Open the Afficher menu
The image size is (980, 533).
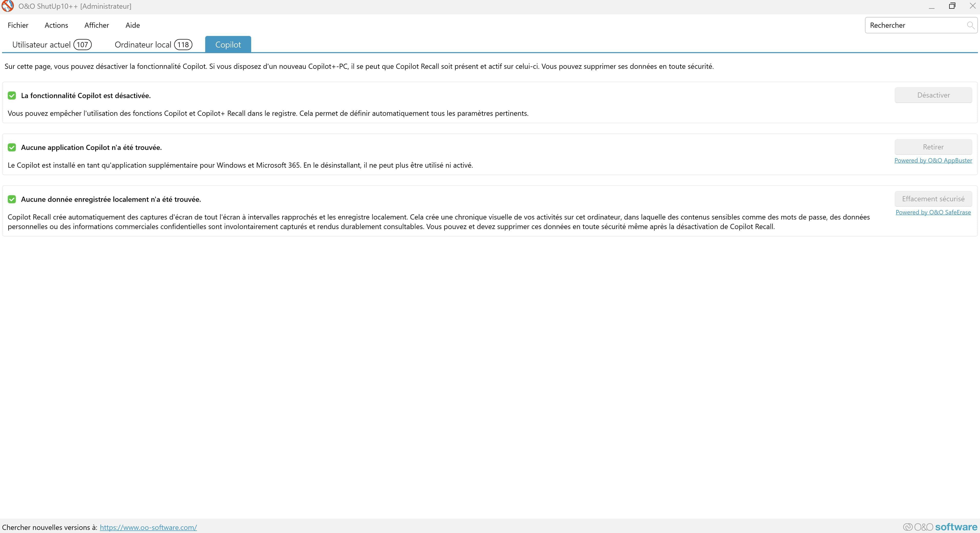click(97, 25)
